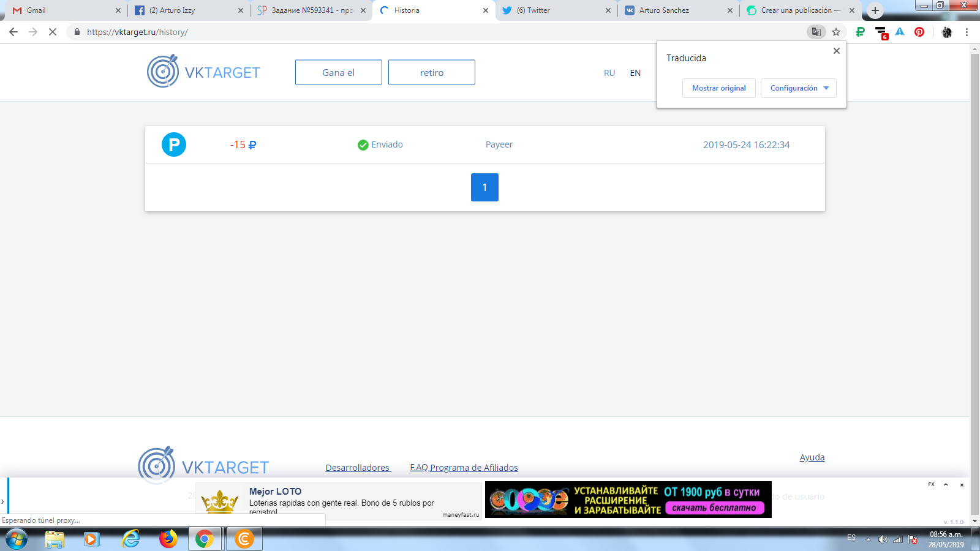The width and height of the screenshot is (980, 551).
Task: Close the Gmail tab
Action: click(x=118, y=10)
